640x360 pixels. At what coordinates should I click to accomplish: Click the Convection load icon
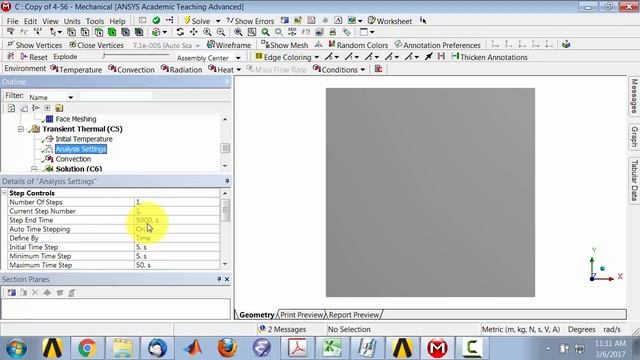coord(112,69)
